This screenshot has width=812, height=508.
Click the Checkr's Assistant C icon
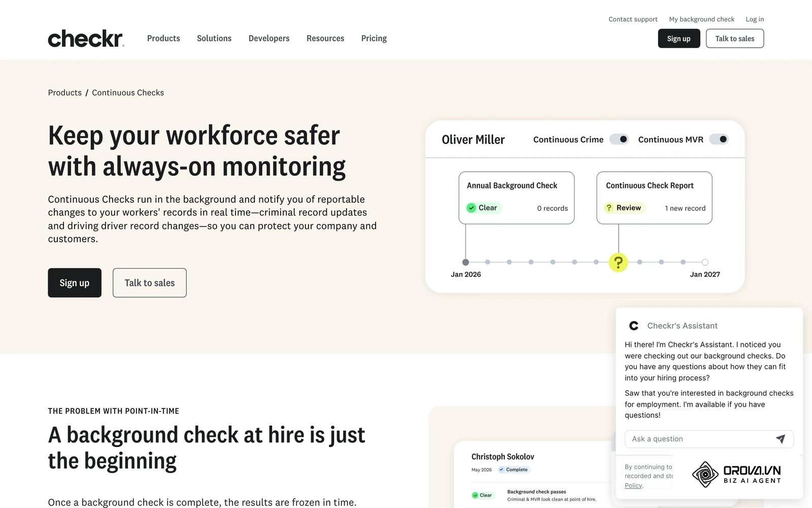[634, 326]
